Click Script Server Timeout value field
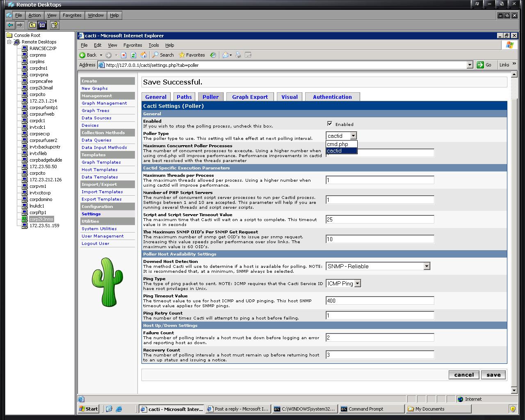The height and width of the screenshot is (420, 525). point(380,219)
